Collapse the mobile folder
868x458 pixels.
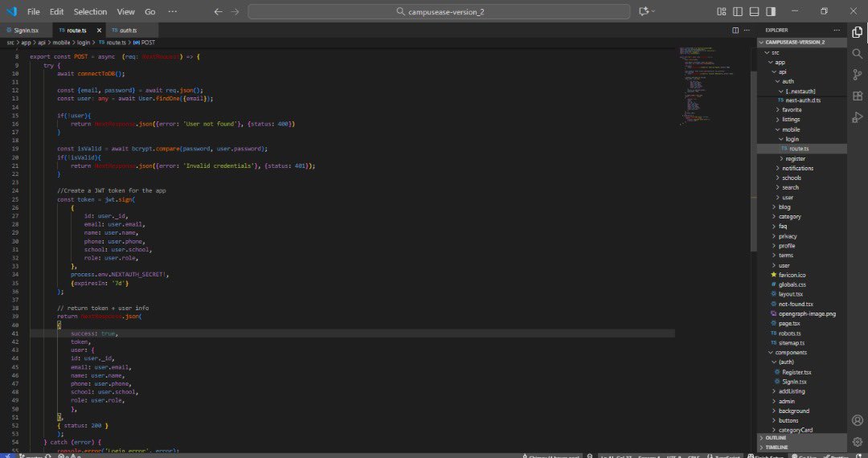pos(802,129)
